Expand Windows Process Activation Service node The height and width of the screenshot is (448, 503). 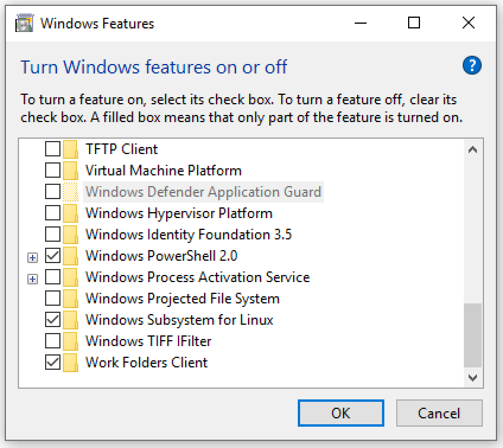point(33,279)
